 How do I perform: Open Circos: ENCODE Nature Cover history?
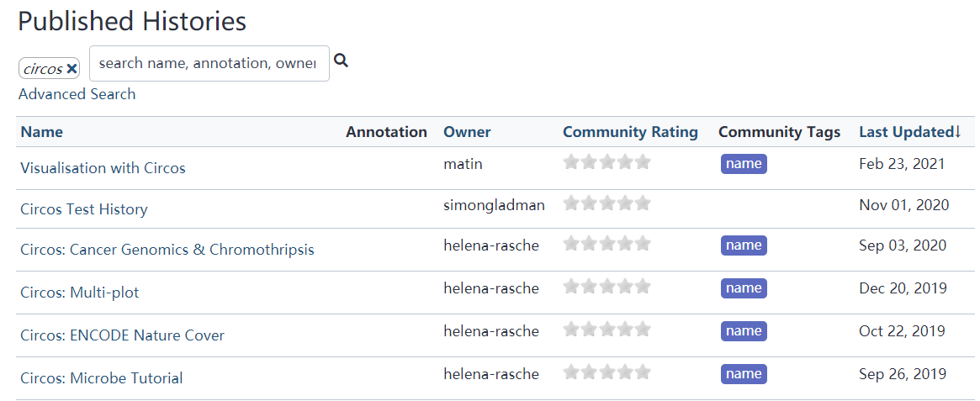click(x=122, y=335)
